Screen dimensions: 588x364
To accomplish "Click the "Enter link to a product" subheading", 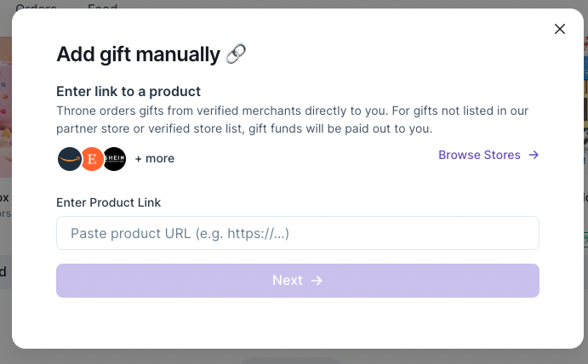I will coord(128,91).
